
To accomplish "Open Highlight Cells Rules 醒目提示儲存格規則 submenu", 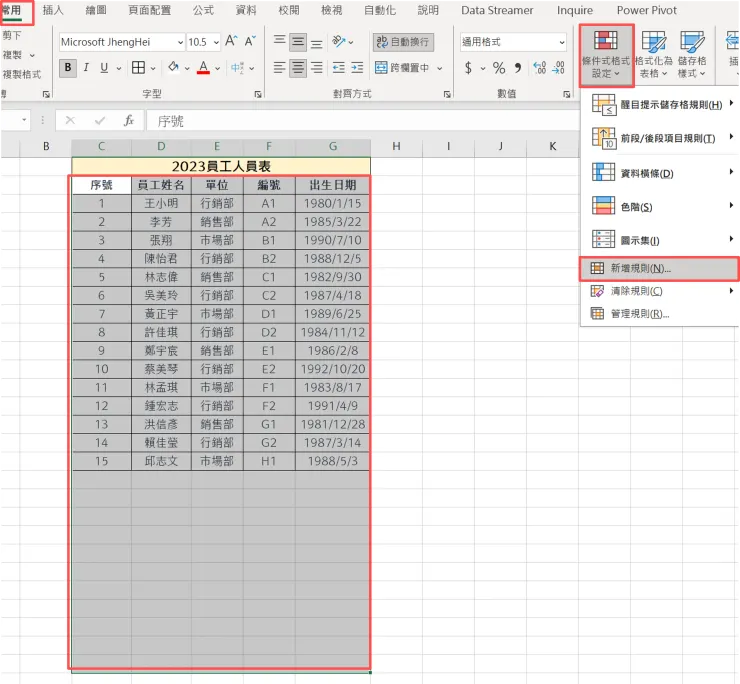I will (x=661, y=104).
